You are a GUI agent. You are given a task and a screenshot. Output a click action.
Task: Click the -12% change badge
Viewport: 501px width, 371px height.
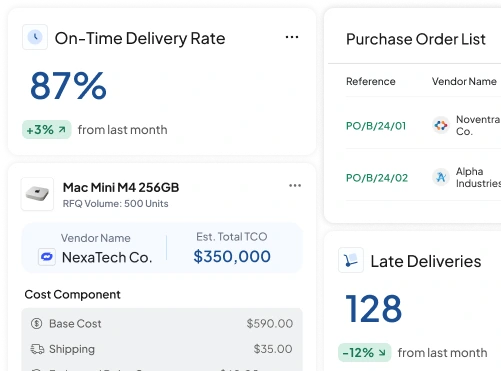coord(365,352)
